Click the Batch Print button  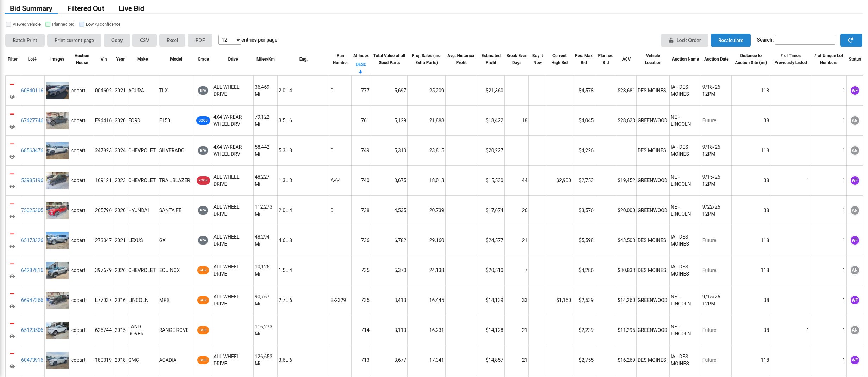coord(25,40)
